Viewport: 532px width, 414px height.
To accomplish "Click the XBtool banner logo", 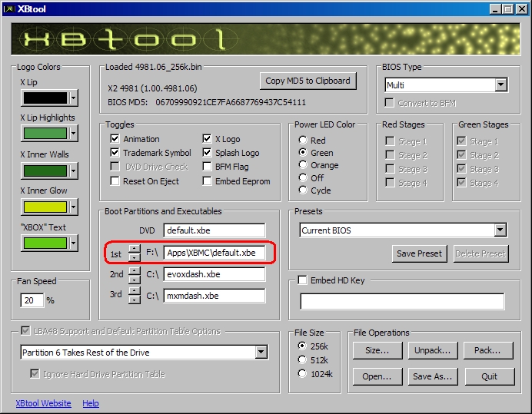I will point(266,39).
